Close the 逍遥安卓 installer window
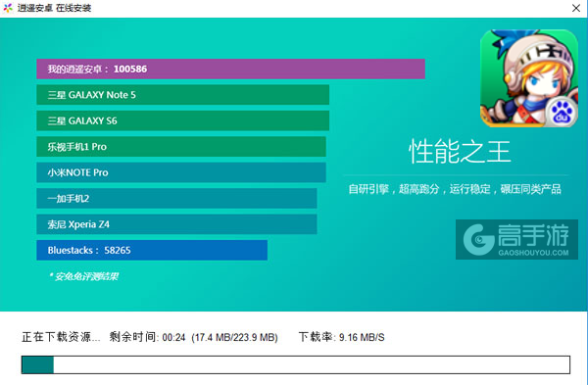 (x=576, y=8)
